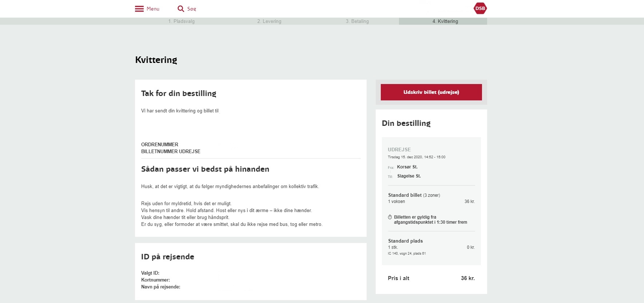The height and width of the screenshot is (303, 644).
Task: Click IC 140, vogn 24, plads 61
Action: 407,254
